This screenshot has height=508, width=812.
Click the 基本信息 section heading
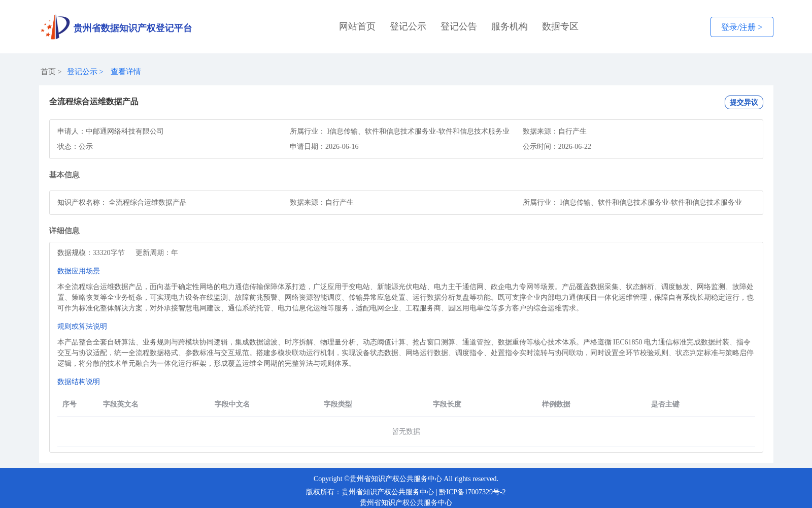(x=64, y=175)
